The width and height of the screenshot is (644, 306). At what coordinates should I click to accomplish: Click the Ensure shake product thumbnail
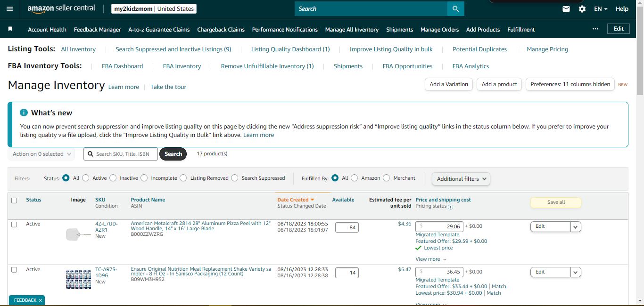[x=78, y=279]
